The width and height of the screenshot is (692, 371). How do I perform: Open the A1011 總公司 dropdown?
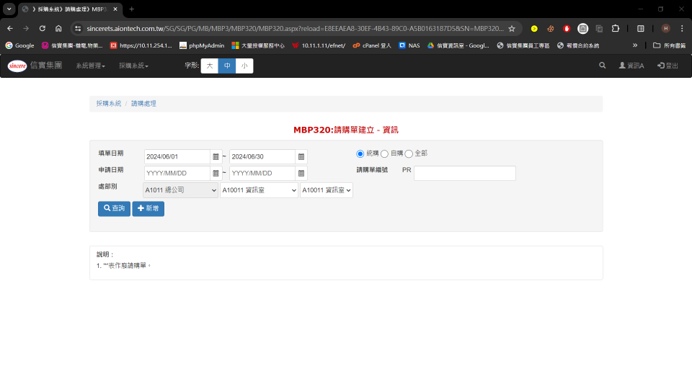[x=181, y=190]
